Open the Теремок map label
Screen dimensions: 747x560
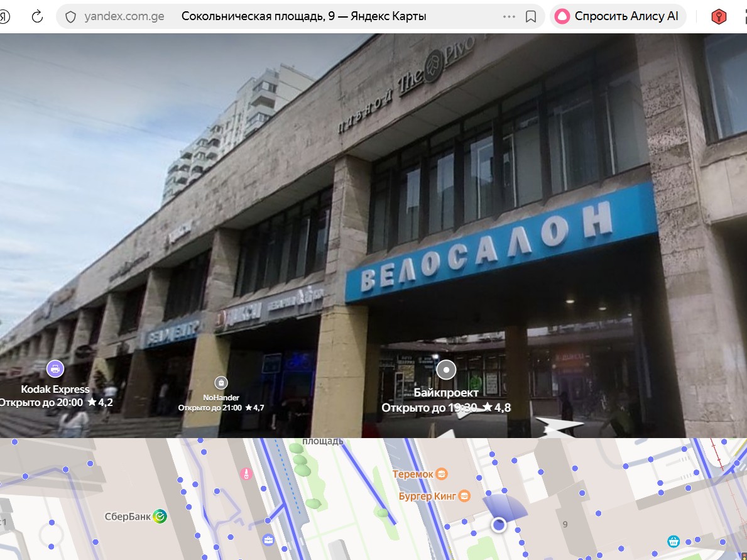(413, 475)
